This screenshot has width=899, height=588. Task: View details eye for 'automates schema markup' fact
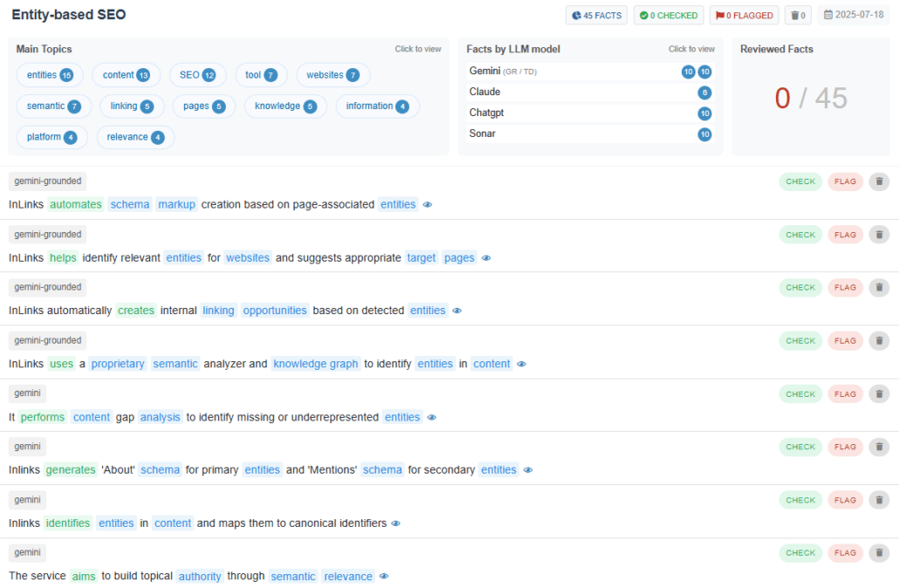[x=427, y=205]
